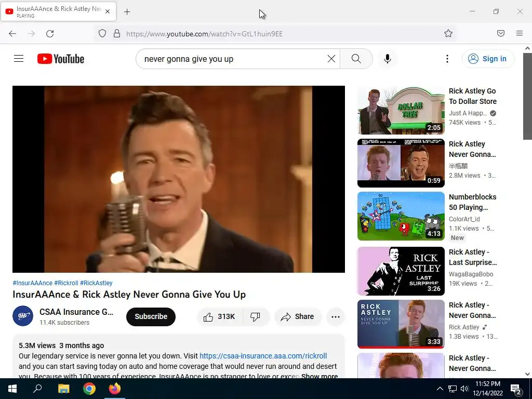532x399 pixels.
Task: Open the Just A Happ... channel name
Action: (x=468, y=113)
